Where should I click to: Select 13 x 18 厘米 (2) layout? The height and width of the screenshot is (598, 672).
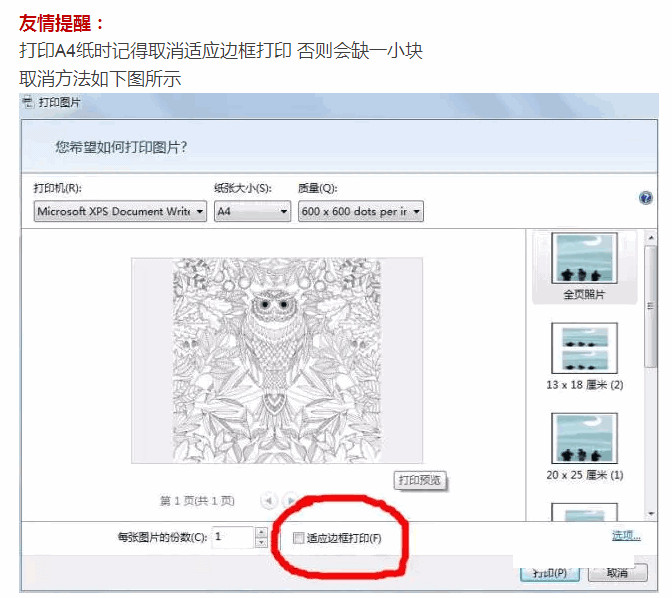[585, 357]
